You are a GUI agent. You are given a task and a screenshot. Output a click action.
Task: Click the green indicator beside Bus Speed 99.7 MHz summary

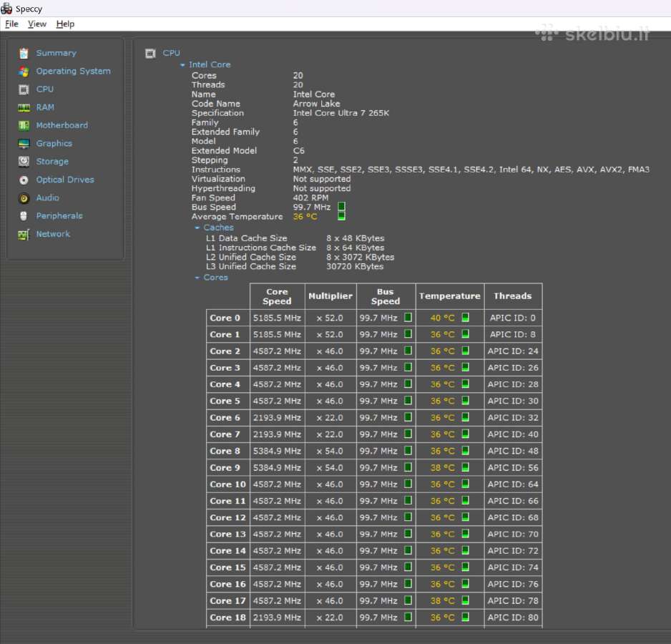pyautogui.click(x=341, y=207)
